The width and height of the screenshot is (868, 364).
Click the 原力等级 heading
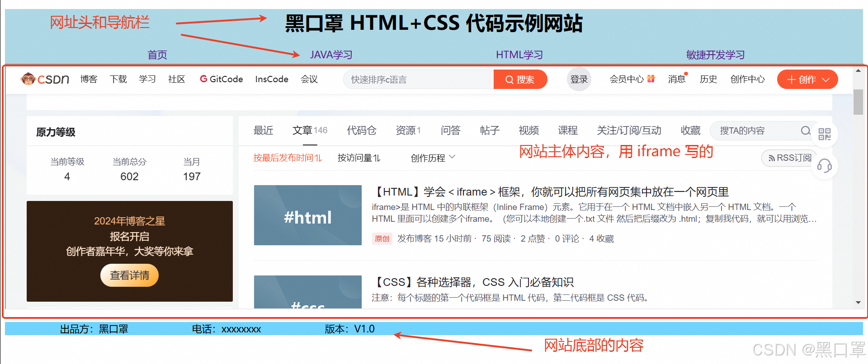pyautogui.click(x=56, y=132)
